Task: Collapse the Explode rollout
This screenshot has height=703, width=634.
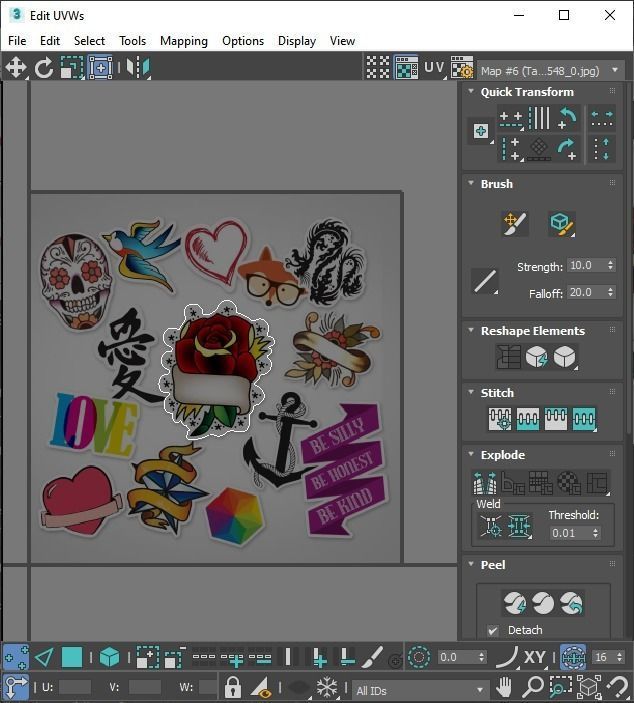Action: tap(471, 454)
